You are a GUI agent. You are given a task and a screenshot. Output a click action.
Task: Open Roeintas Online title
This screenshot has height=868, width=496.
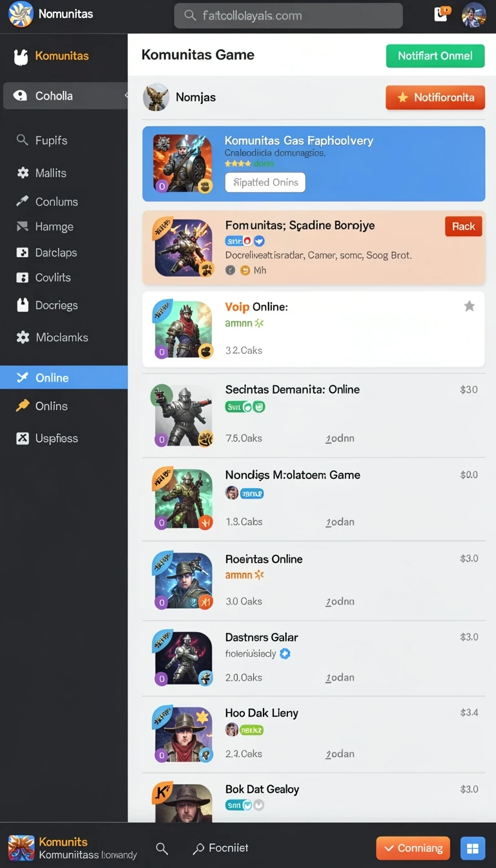(263, 559)
